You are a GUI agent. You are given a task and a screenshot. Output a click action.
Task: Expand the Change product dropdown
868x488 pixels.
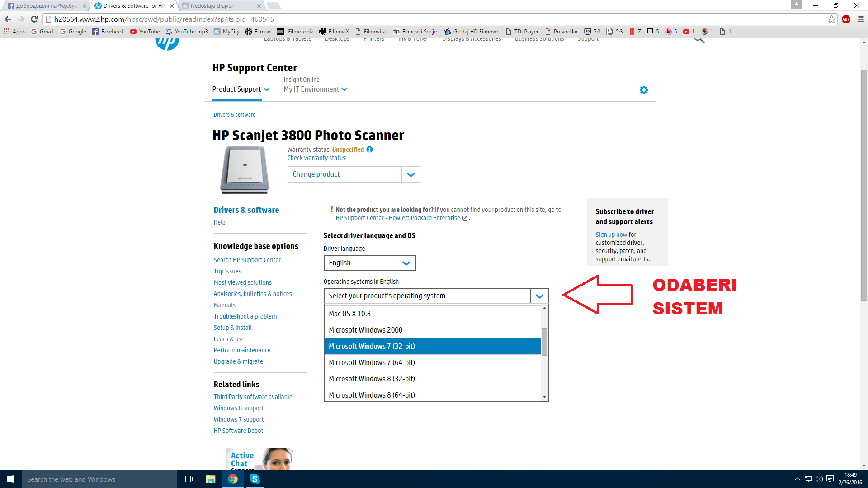tap(354, 174)
